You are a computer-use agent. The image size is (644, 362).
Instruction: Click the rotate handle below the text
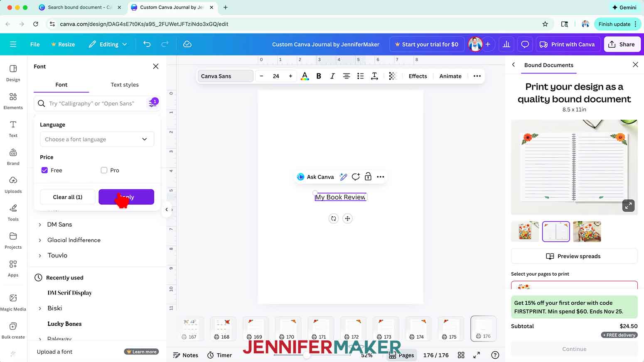pos(334,218)
